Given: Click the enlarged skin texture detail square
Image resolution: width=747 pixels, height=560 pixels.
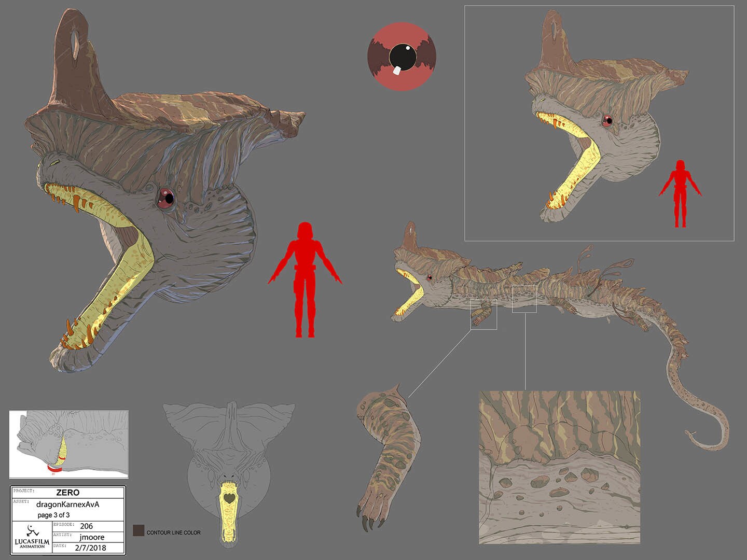Looking at the screenshot, I should click(559, 467).
